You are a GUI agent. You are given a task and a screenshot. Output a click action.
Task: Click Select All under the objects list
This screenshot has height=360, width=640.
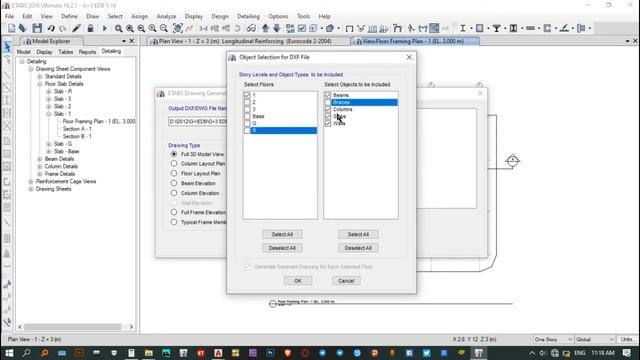(358, 234)
